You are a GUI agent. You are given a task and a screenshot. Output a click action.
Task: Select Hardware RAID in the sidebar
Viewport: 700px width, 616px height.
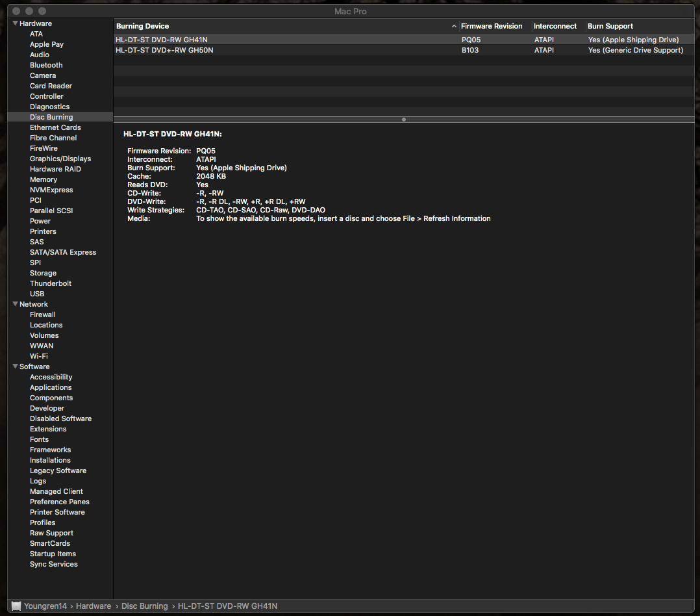coord(55,169)
